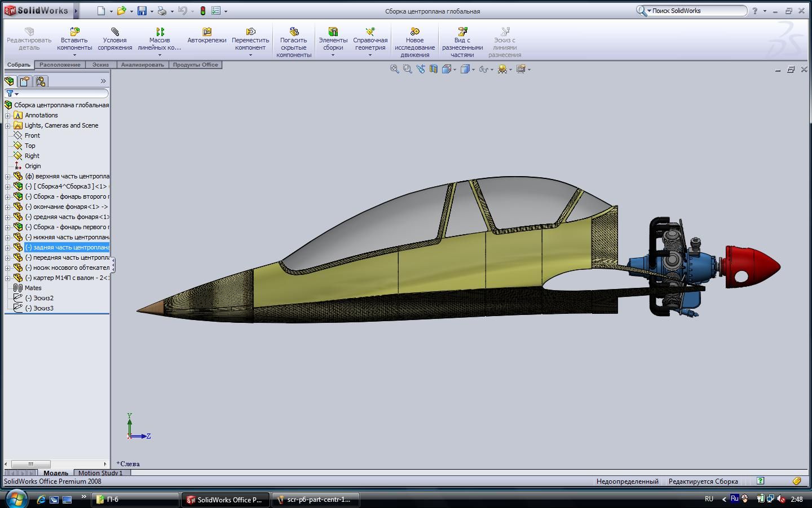Image resolution: width=812 pixels, height=508 pixels.
Task: Click the Insert Components (Вставить компоненты) icon
Action: coord(74,32)
